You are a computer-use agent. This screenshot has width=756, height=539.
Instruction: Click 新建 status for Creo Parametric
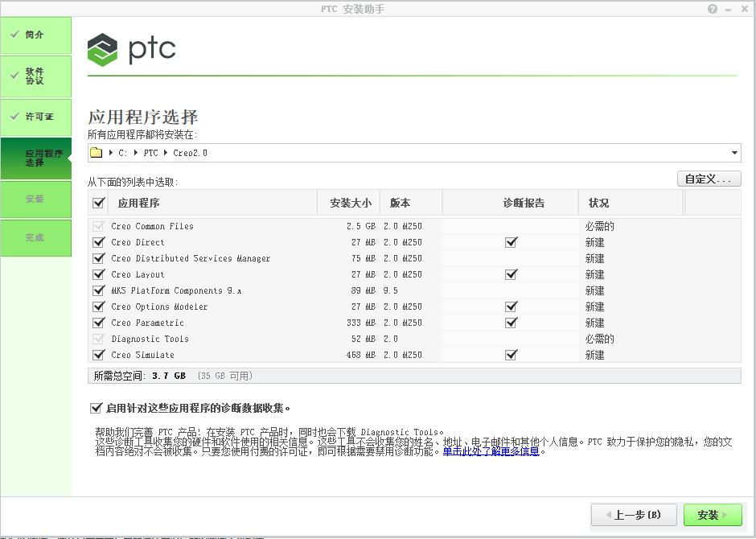(x=594, y=323)
